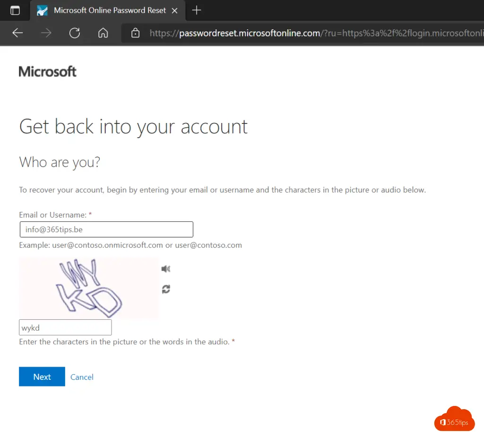The image size is (484, 448).
Task: Close the Microsoft Online Password Reset tab
Action: 174,11
